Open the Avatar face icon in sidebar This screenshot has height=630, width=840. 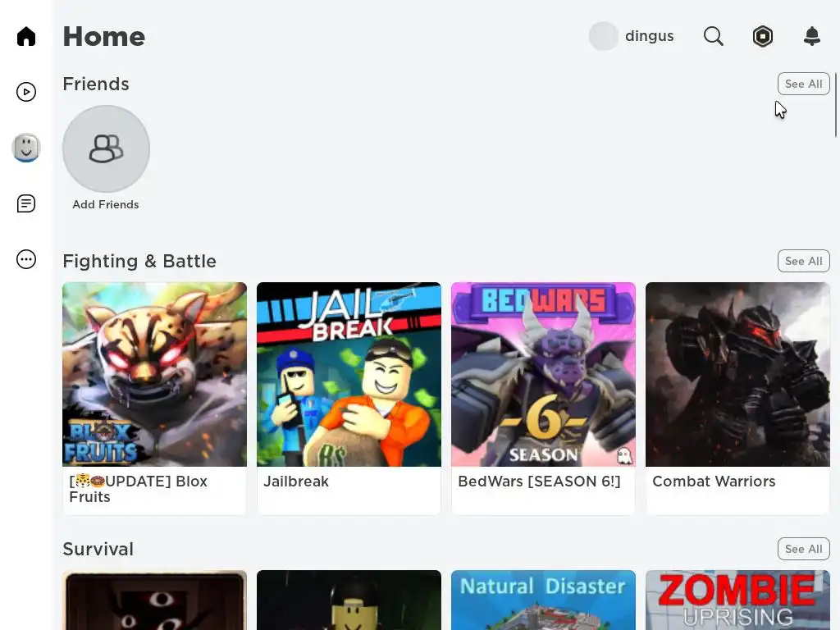tap(26, 148)
